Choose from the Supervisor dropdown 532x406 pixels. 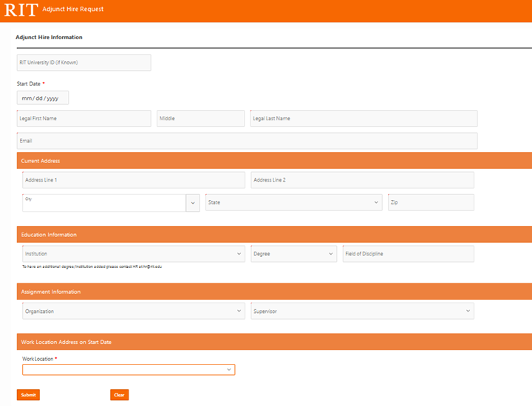coord(362,312)
